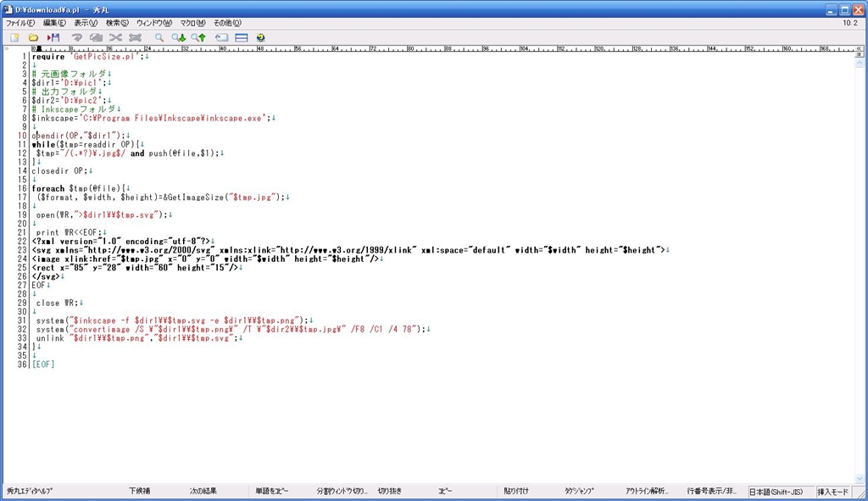Open the ファイル(F) menu

tap(20, 23)
